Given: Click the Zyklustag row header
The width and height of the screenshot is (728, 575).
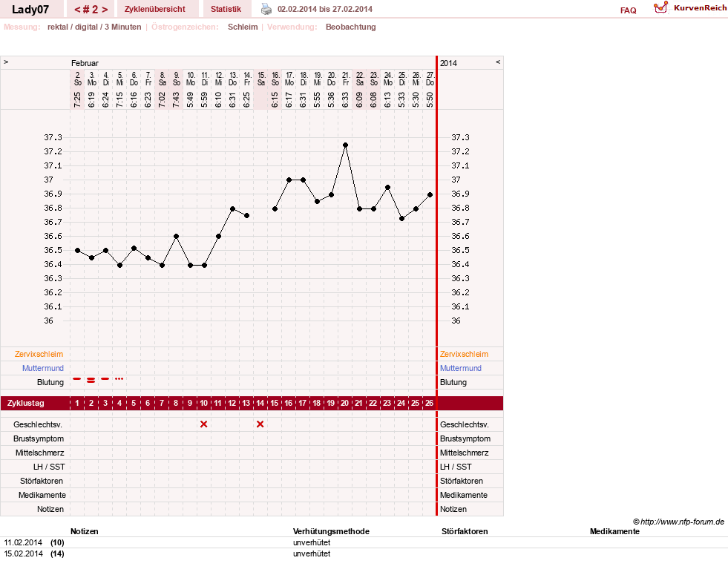Looking at the screenshot, I should pos(26,404).
